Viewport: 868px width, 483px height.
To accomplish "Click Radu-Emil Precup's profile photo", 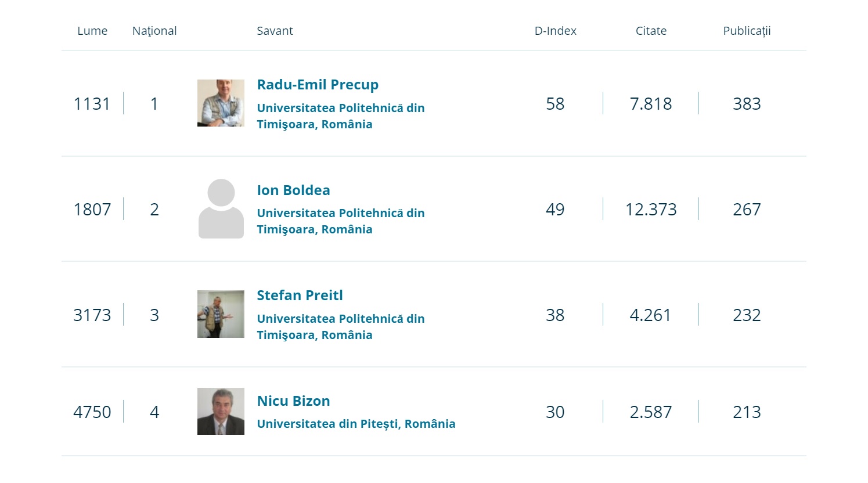I will (x=221, y=103).
